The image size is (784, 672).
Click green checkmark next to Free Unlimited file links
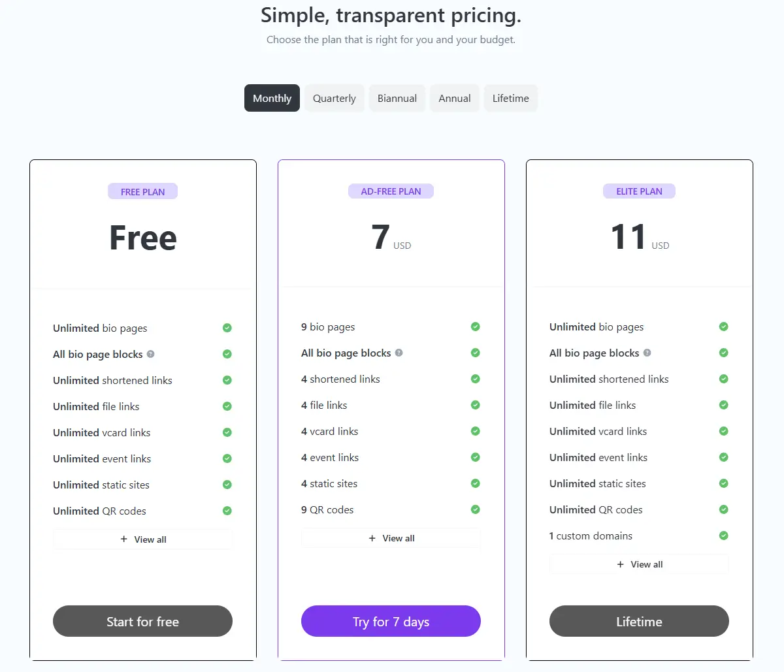coord(227,406)
